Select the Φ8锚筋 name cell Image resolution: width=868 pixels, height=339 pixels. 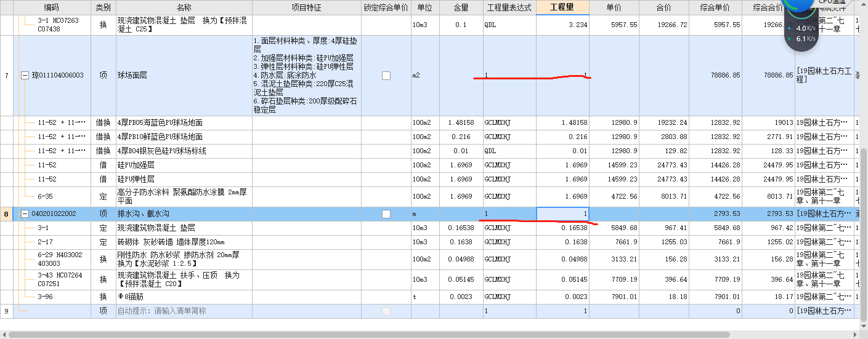(184, 297)
